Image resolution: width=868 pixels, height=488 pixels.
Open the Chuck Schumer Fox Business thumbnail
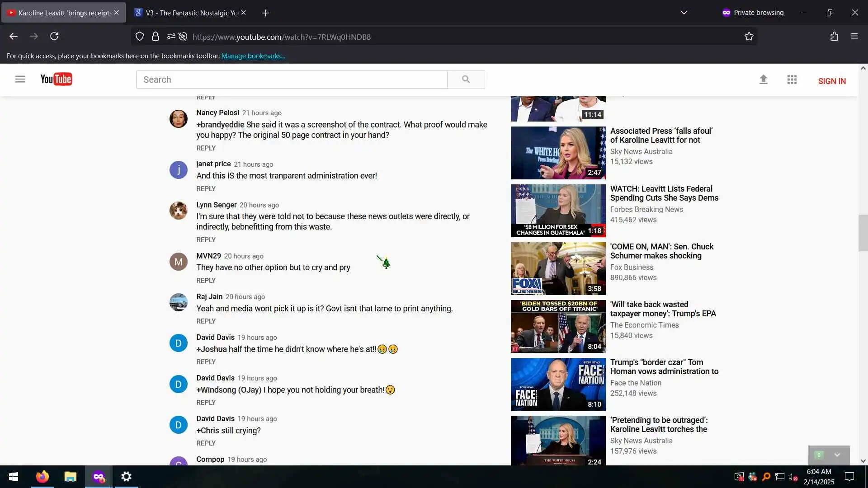558,268
